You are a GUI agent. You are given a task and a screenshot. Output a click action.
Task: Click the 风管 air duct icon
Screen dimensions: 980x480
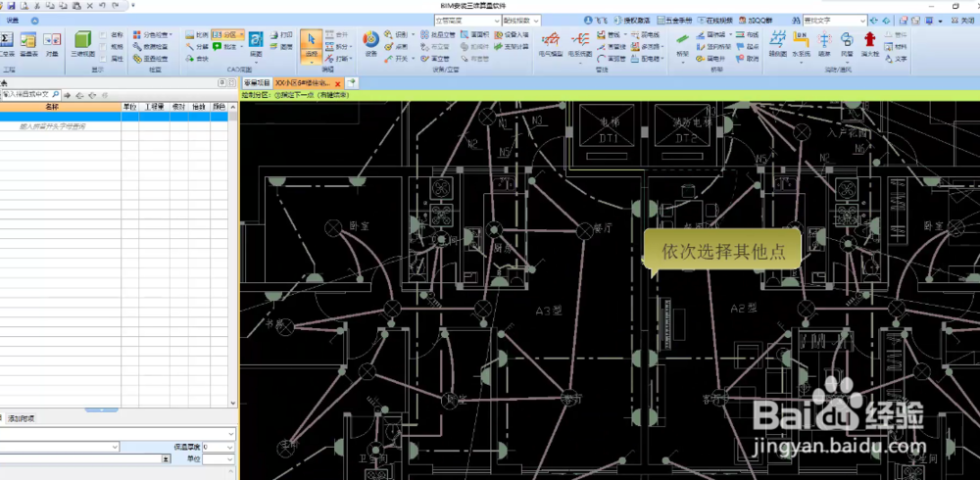(x=847, y=45)
